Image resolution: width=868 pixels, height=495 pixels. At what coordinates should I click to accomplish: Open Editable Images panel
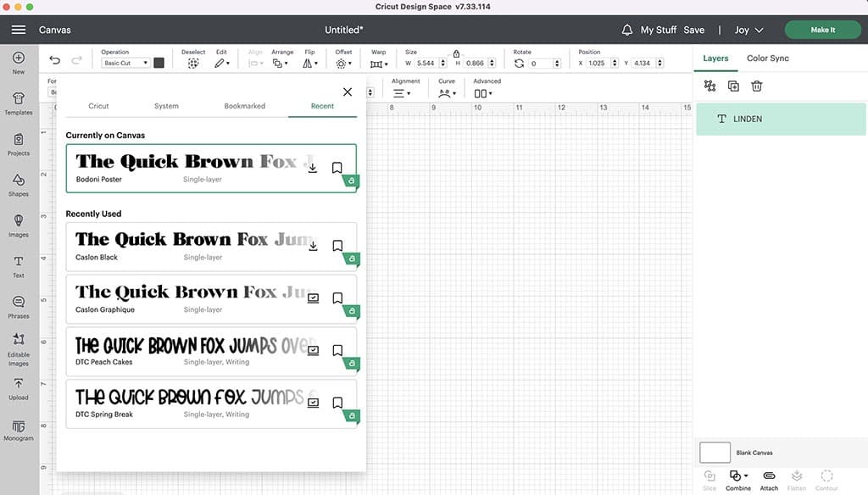pyautogui.click(x=19, y=350)
